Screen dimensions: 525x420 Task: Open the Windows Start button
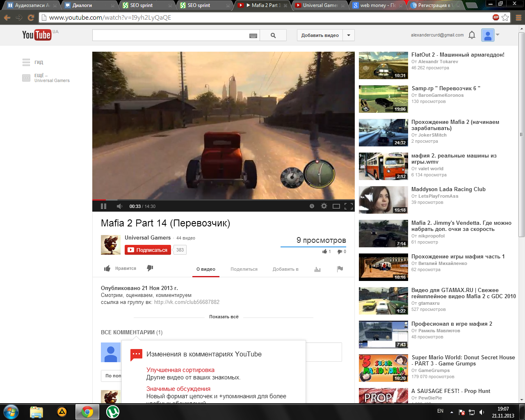[11, 412]
